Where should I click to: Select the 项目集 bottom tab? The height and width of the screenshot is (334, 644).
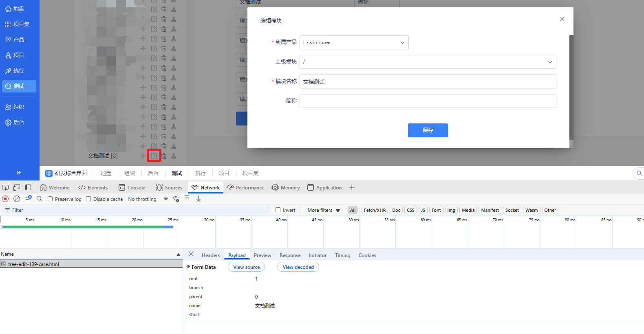250,173
